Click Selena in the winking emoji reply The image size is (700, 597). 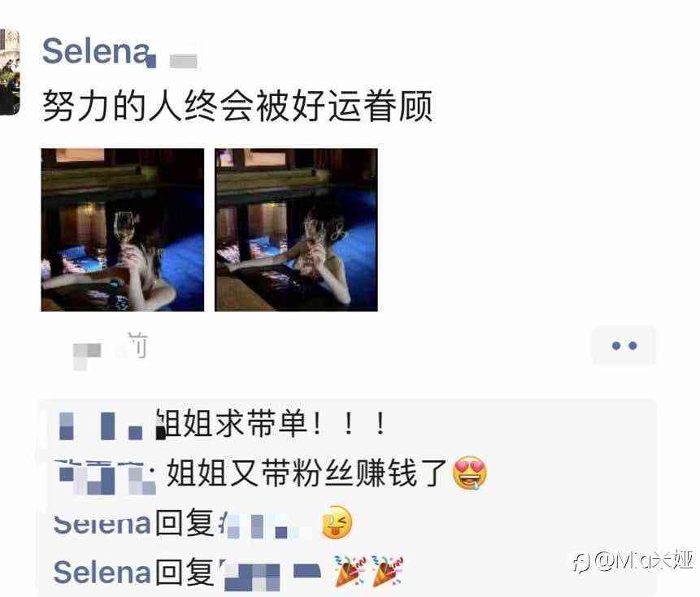[x=102, y=524]
